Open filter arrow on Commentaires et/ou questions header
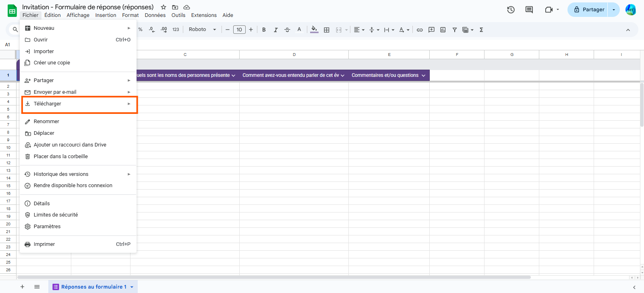This screenshot has height=293, width=644. (423, 76)
